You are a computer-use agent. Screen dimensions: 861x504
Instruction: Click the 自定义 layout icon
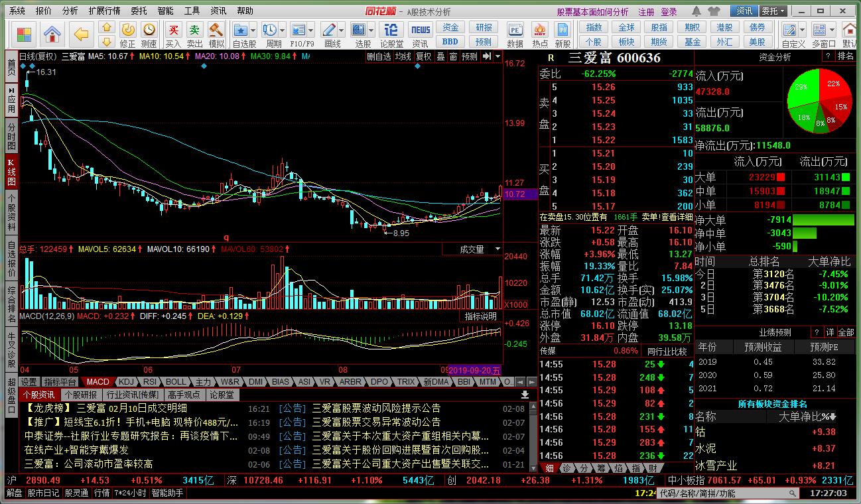pyautogui.click(x=789, y=30)
